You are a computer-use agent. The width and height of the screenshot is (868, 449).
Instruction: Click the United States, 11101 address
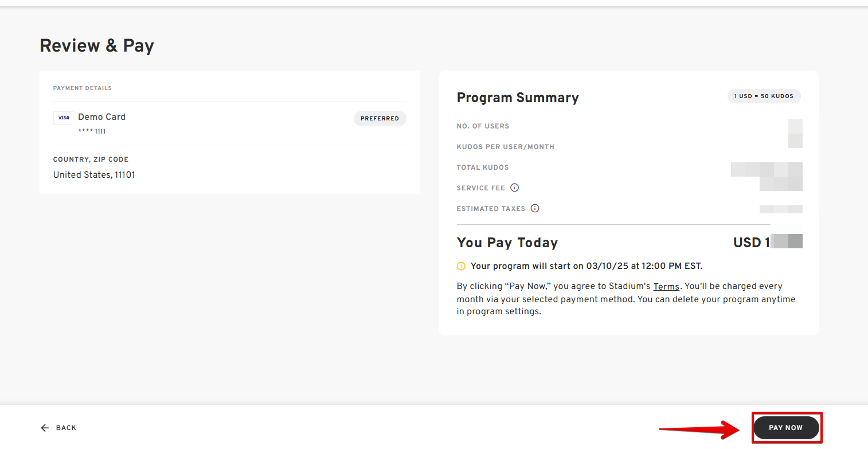pos(94,175)
